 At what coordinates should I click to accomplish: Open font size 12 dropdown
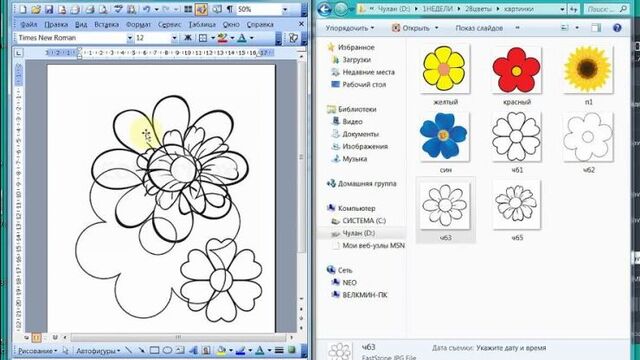[174, 38]
